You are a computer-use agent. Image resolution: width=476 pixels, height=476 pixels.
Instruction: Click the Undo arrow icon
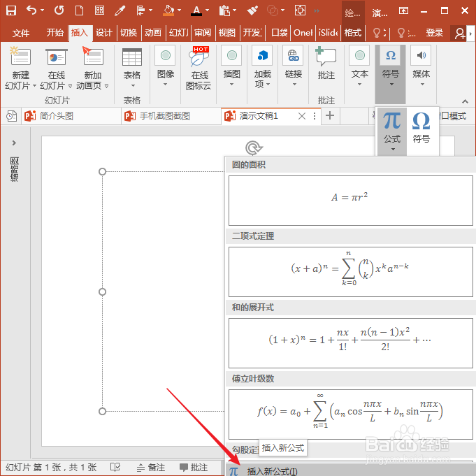[31, 10]
